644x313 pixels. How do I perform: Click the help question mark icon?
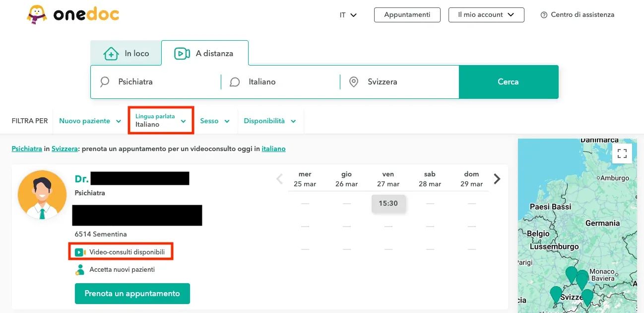[544, 15]
